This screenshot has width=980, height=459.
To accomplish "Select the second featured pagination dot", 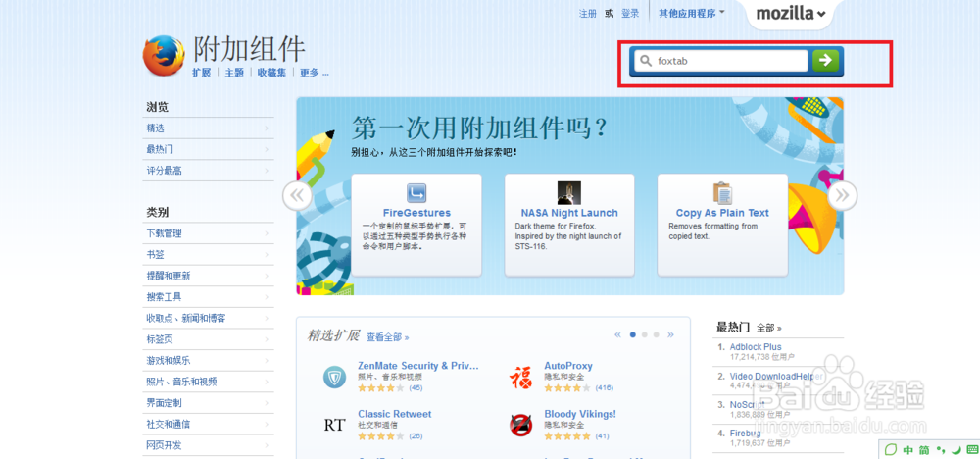I will coord(645,334).
